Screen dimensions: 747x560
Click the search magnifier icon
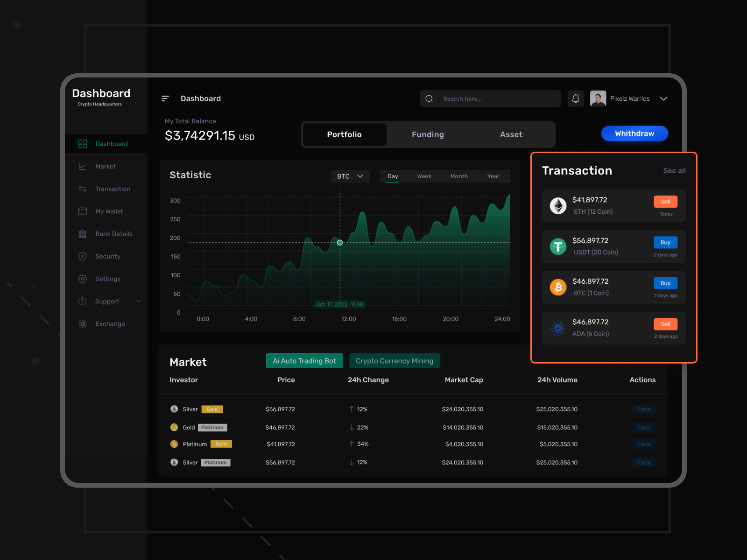click(429, 98)
